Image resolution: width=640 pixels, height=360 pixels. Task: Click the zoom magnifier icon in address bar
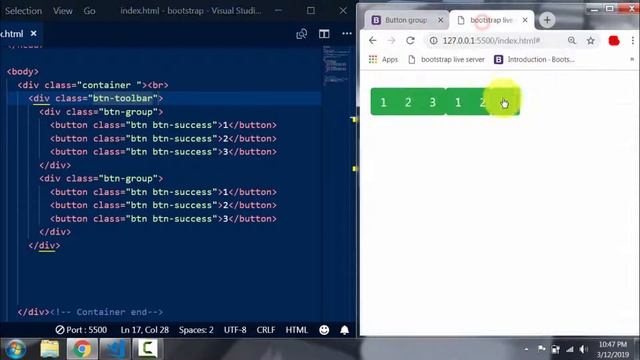tap(572, 40)
